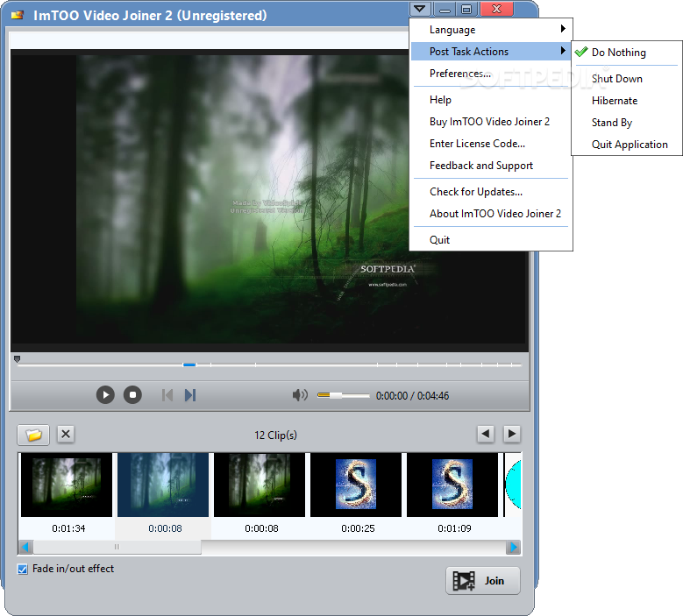
Task: Stop video playback
Action: point(132,395)
